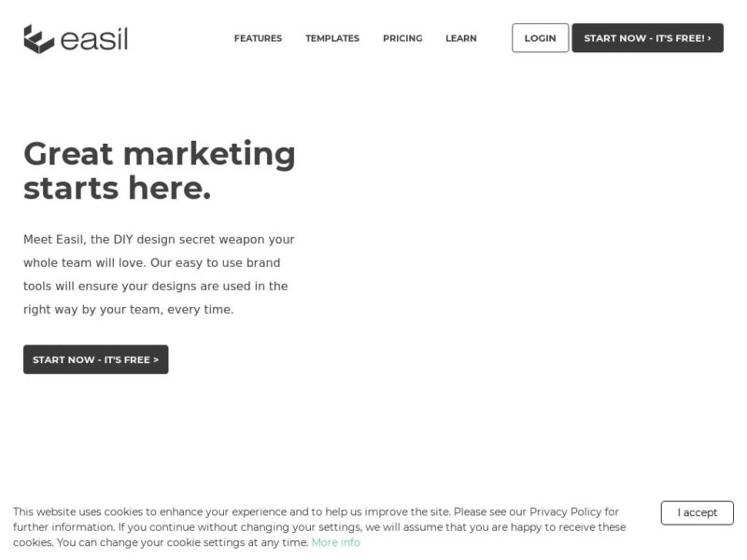Open the Pricing navigation link
The height and width of the screenshot is (560, 747).
click(x=402, y=38)
